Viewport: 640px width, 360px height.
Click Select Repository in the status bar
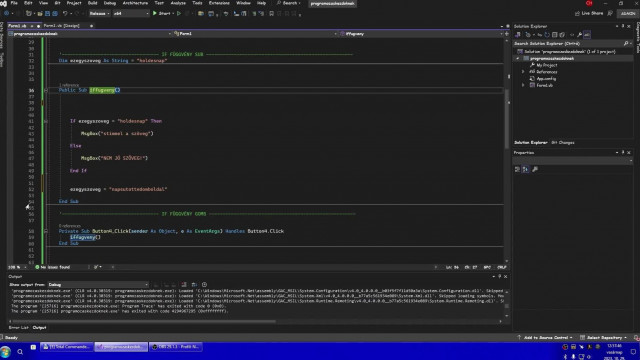coord(604,338)
